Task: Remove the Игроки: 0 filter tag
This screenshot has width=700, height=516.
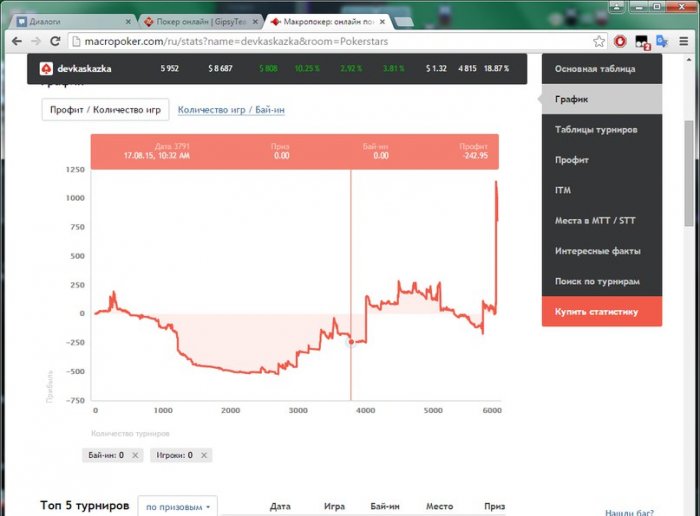Action: click(x=204, y=455)
